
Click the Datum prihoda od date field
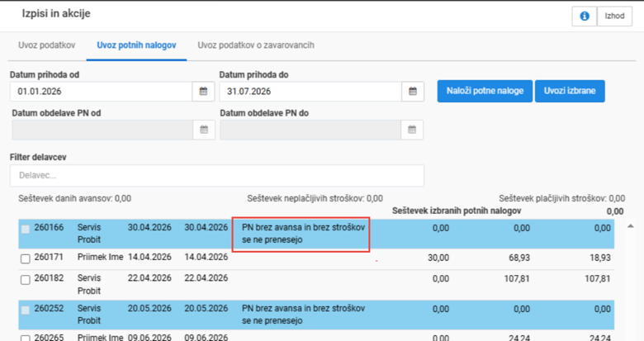click(101, 91)
